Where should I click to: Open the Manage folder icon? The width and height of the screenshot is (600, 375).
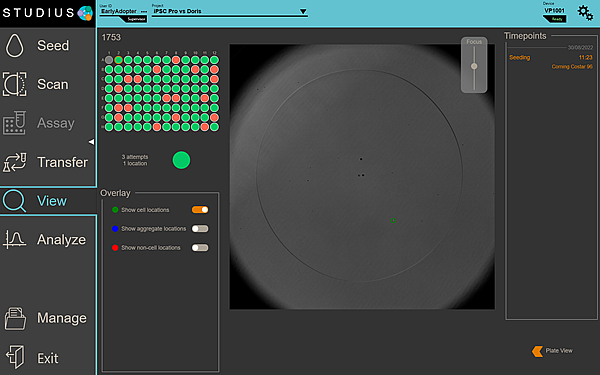pos(15,318)
